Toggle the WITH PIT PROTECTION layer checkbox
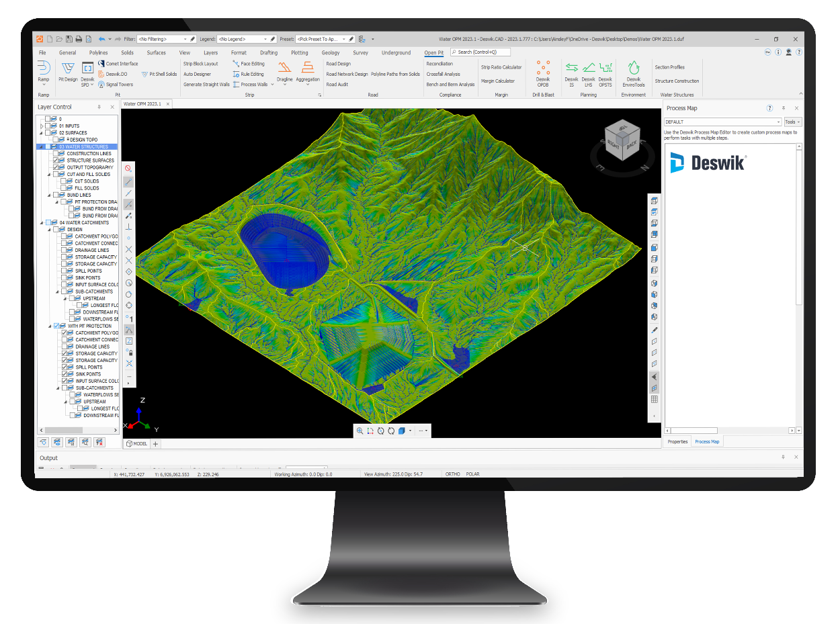 pyautogui.click(x=56, y=326)
